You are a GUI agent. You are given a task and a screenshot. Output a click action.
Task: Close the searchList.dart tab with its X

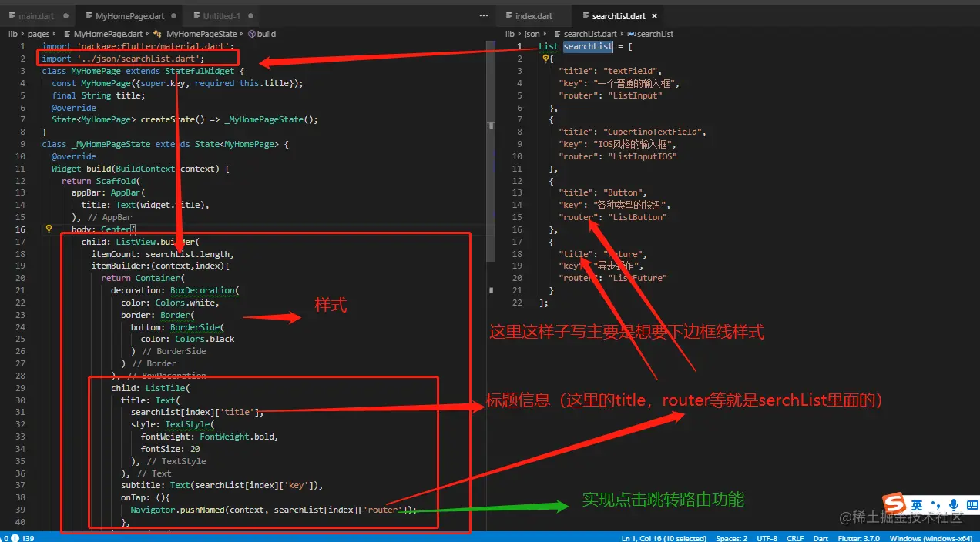point(655,15)
